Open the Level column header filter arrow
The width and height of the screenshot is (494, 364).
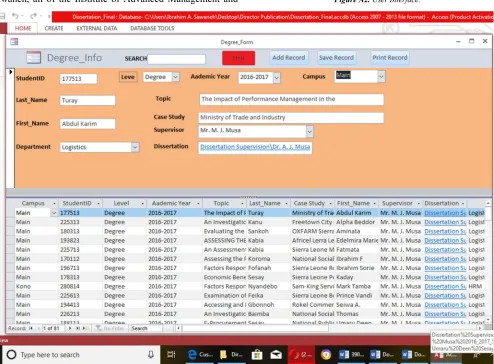[142, 203]
